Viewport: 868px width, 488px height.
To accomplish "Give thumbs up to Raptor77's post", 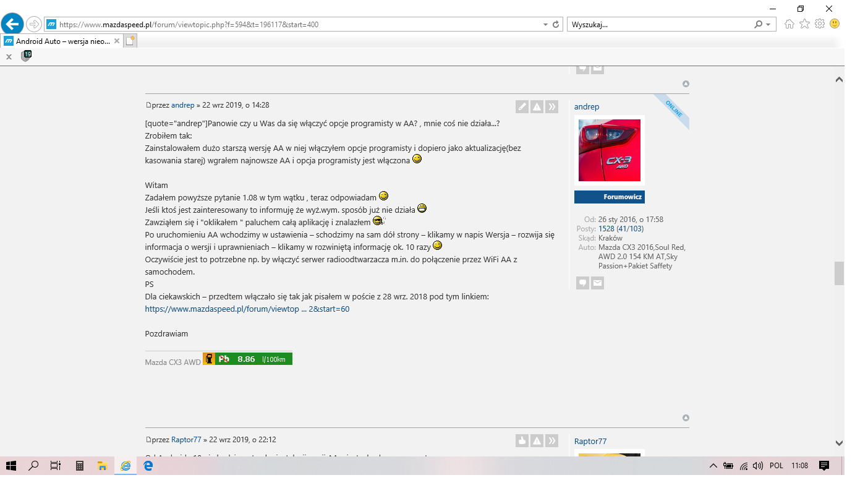I will tap(522, 441).
